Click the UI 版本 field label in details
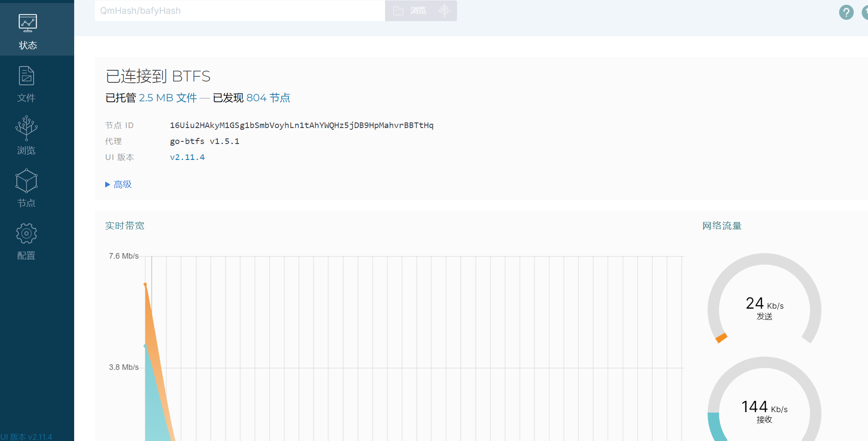The image size is (868, 441). (119, 157)
